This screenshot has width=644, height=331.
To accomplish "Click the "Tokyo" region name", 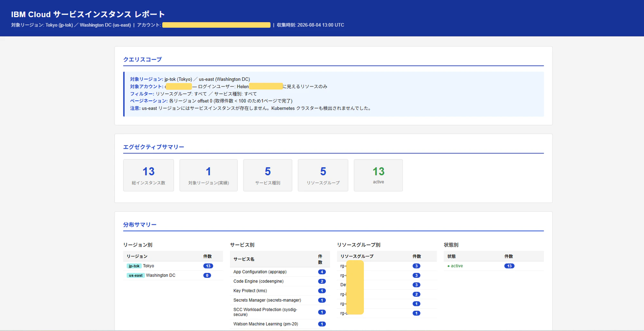I will (x=148, y=266).
